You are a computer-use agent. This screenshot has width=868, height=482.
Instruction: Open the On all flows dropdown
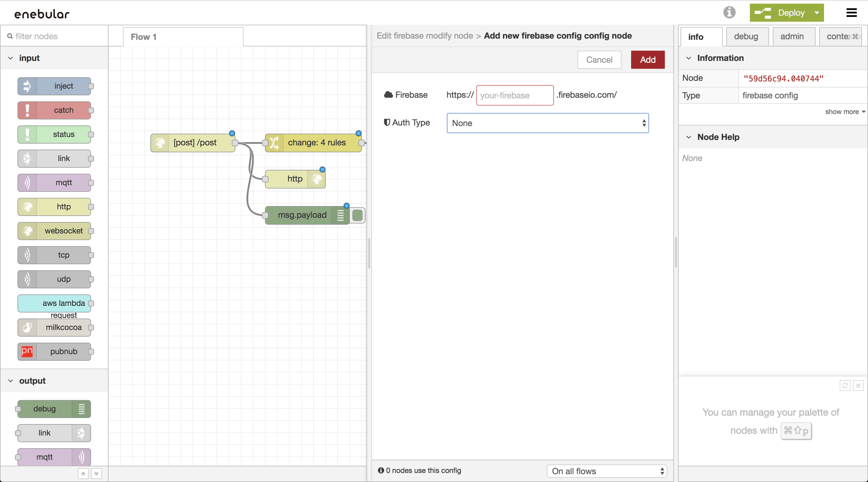click(x=606, y=471)
